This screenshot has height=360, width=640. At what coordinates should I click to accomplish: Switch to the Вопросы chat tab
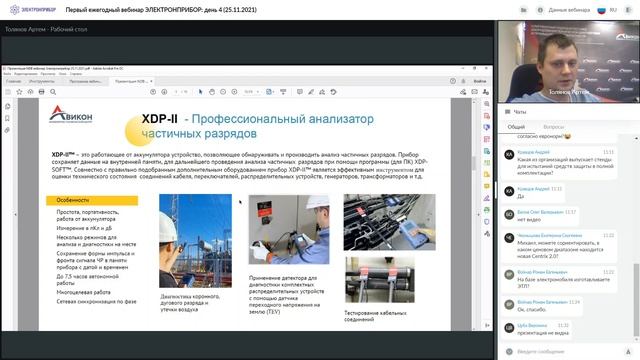point(553,127)
